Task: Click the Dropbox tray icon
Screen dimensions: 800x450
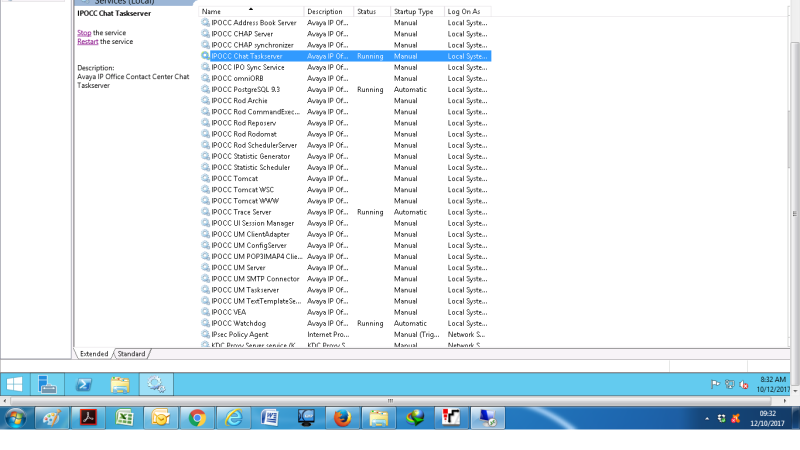Action: tap(721, 418)
